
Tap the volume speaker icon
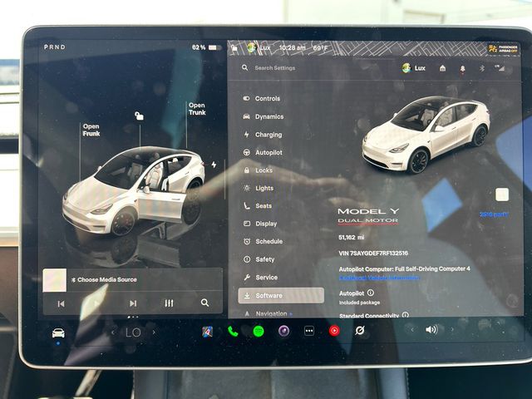[431, 329]
